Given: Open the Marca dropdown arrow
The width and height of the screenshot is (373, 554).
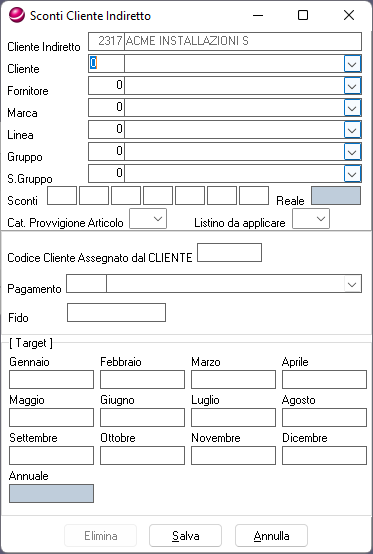Looking at the screenshot, I should point(352,108).
